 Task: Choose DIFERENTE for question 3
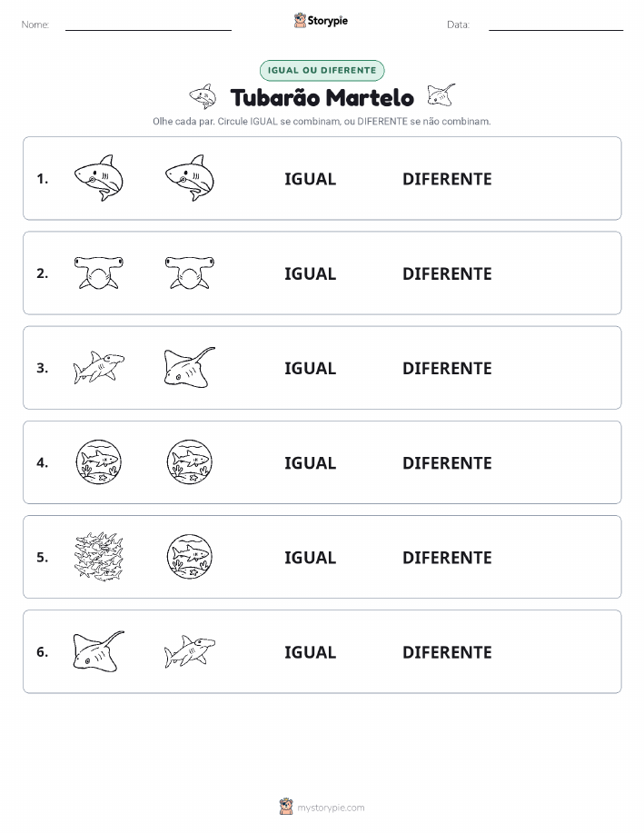pos(447,368)
